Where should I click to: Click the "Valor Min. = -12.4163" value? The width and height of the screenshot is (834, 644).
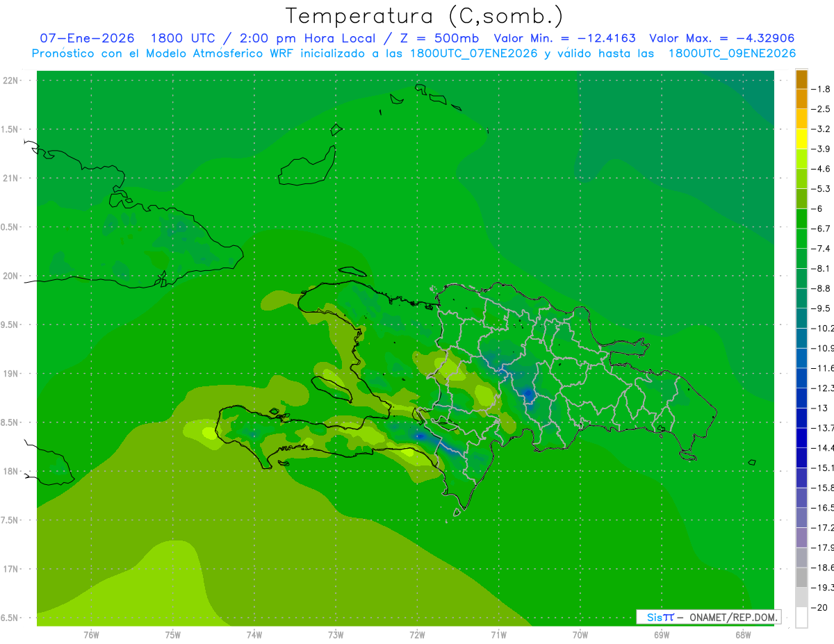tap(564, 38)
